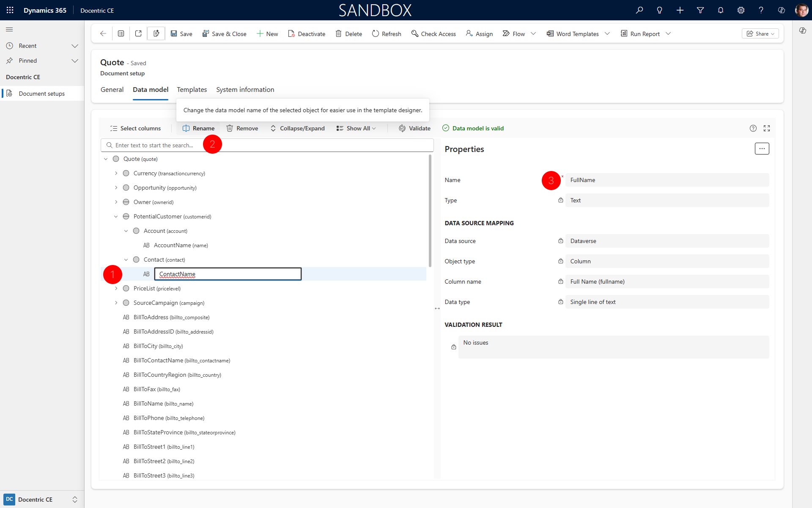Open the Copilot side pane icon
This screenshot has width=812, height=508.
coord(802,30)
